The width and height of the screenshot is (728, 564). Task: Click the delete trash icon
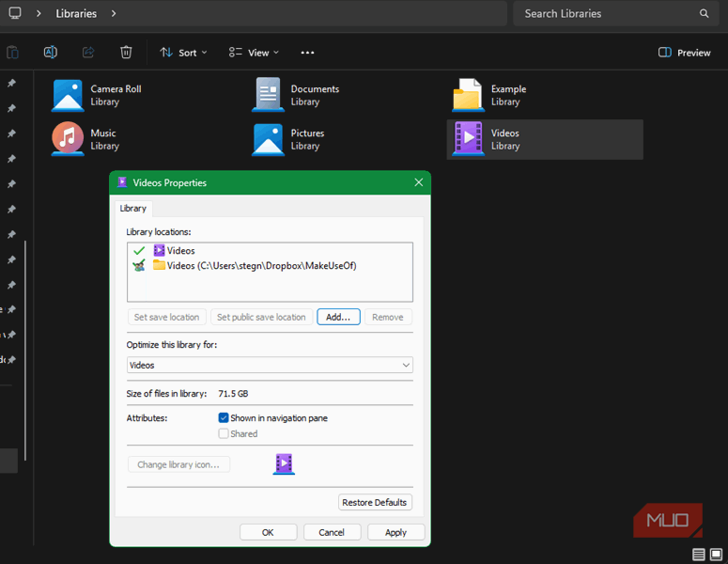coord(126,53)
